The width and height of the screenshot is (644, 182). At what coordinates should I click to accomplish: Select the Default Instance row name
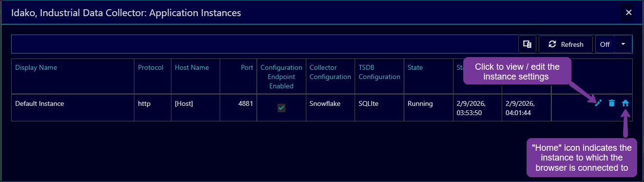[39, 103]
